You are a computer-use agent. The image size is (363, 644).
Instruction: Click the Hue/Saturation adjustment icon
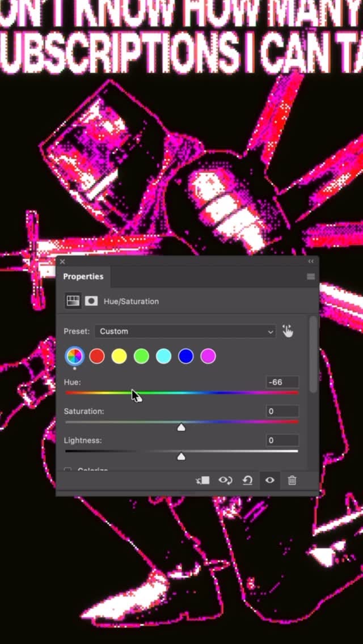[73, 301]
